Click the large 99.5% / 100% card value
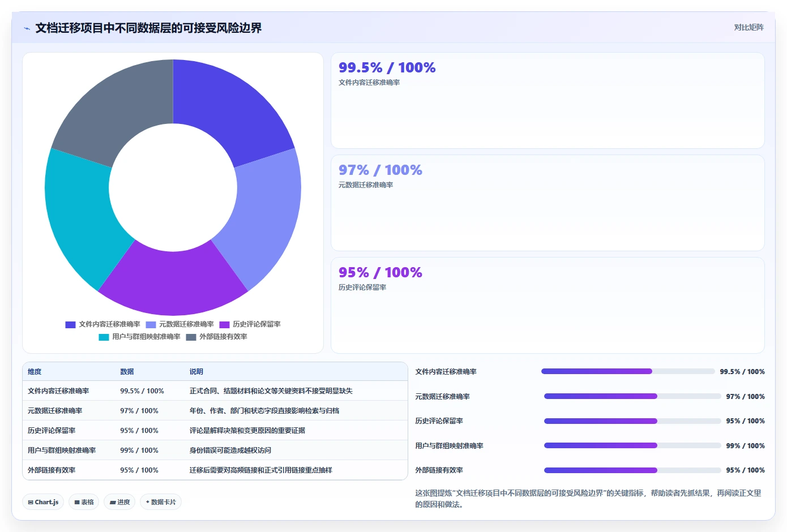The height and width of the screenshot is (532, 787). (x=387, y=68)
